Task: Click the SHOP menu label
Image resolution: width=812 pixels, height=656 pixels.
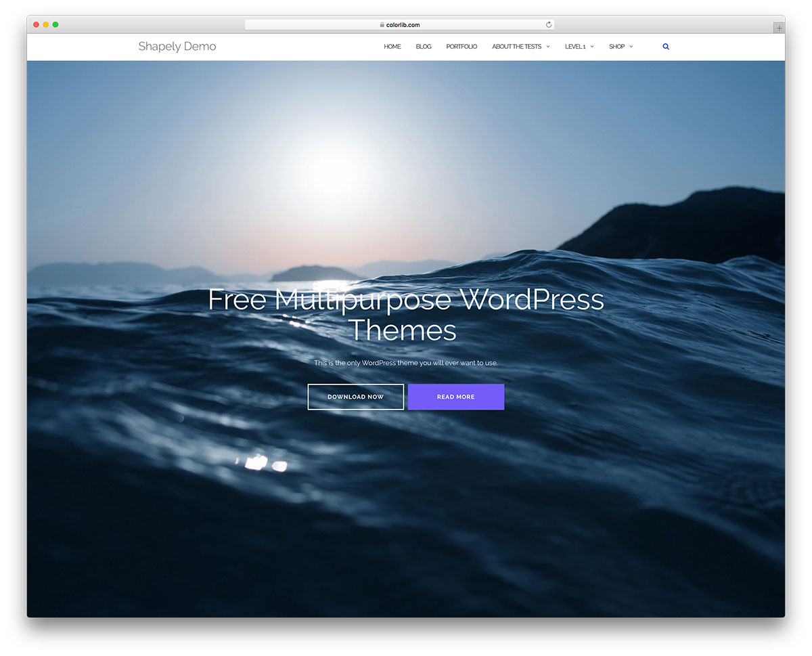Action: click(x=616, y=47)
